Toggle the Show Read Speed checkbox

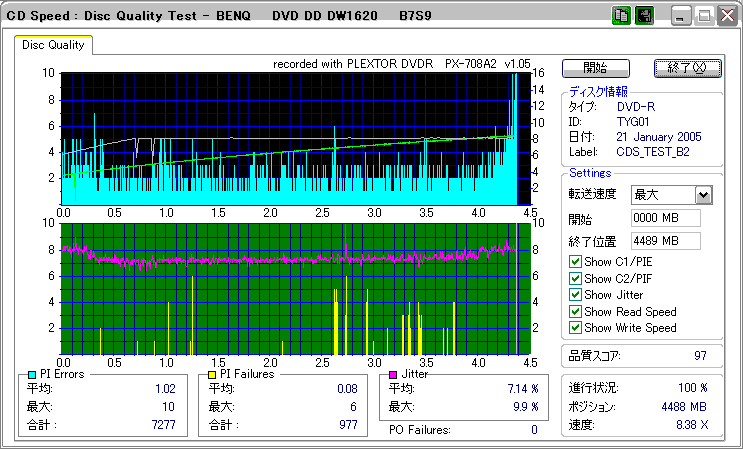click(575, 312)
